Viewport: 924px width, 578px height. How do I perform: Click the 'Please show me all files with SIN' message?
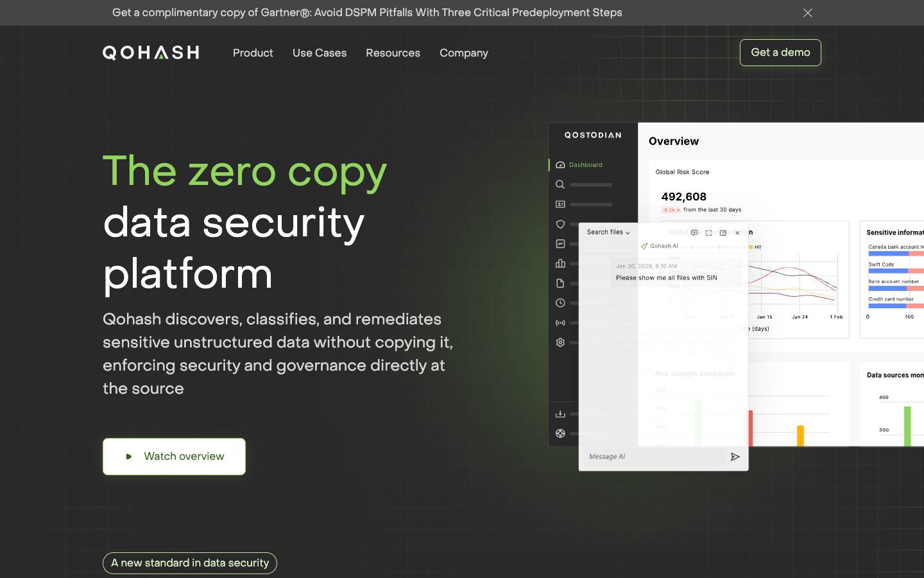[667, 278]
